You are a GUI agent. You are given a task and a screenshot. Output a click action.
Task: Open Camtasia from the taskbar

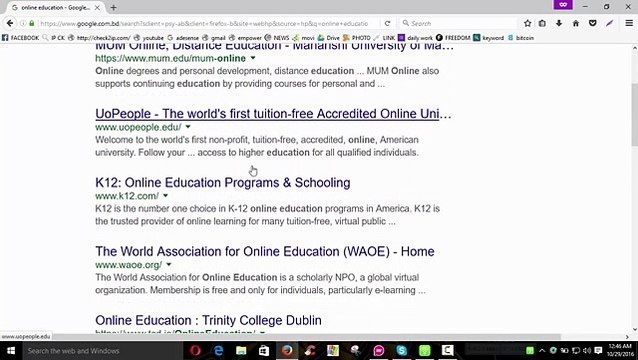point(448,350)
